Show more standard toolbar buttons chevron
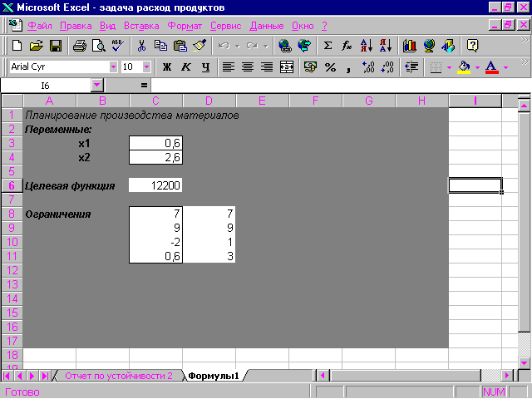The width and height of the screenshot is (532, 399). 525,41
